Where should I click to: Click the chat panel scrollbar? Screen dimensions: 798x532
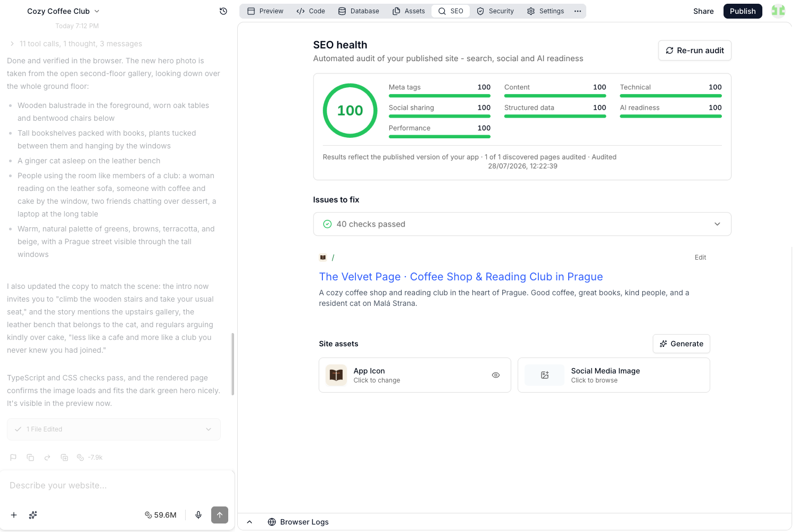click(x=232, y=364)
